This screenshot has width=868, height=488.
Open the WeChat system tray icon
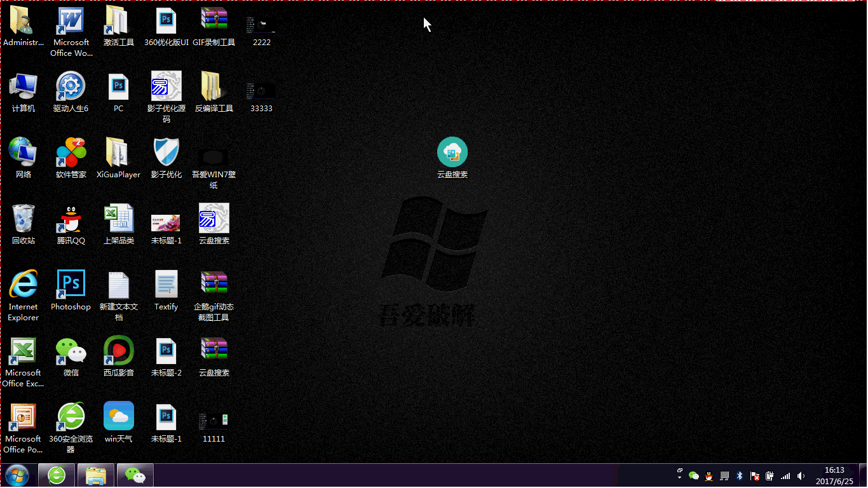pyautogui.click(x=694, y=476)
